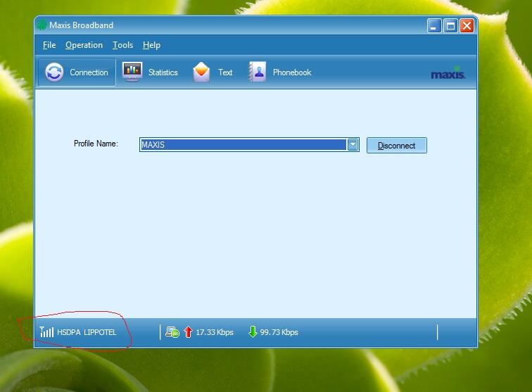Open the Connection tab icon
The height and width of the screenshot is (392, 532).
[54, 72]
